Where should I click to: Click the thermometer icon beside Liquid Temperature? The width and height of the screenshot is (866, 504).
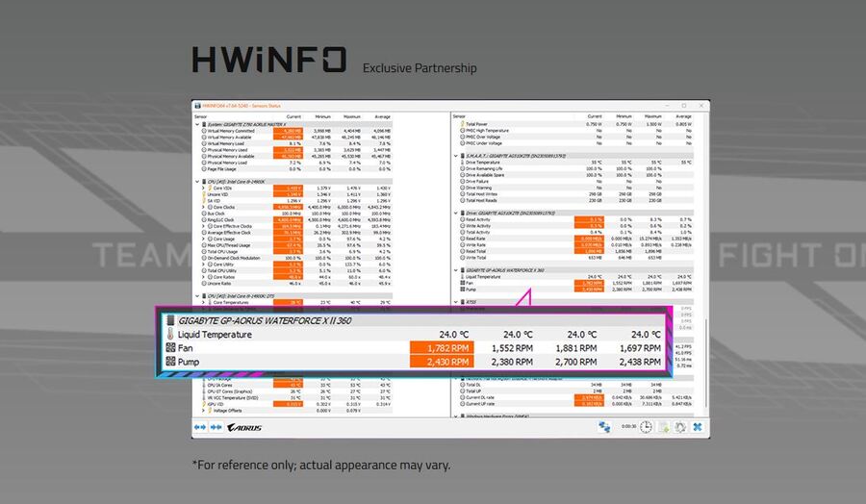click(x=170, y=334)
